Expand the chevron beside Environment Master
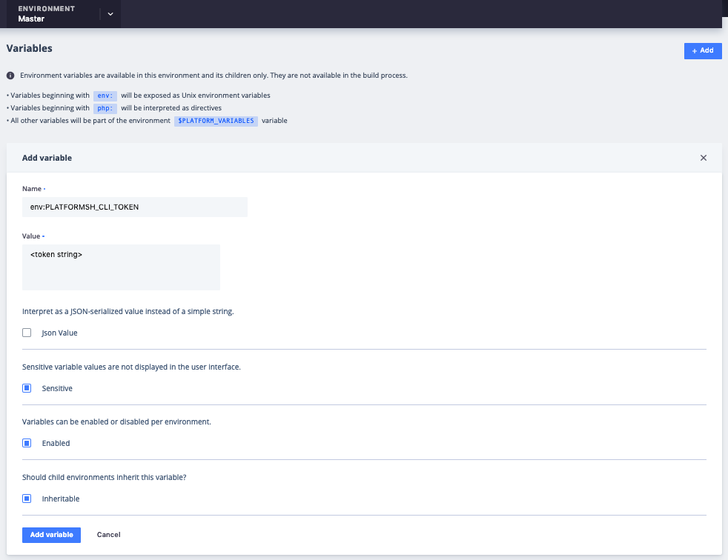This screenshot has width=728, height=560. coord(110,14)
